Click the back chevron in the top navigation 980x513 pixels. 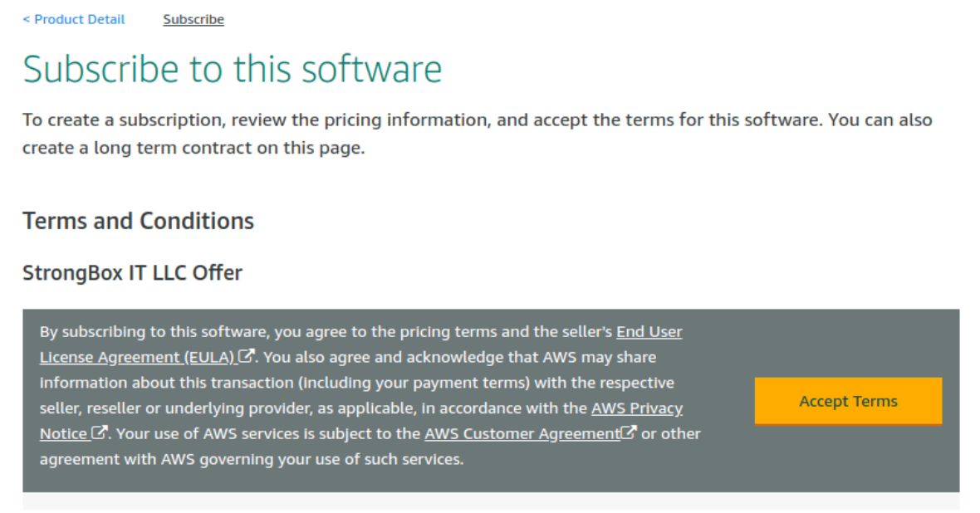click(x=26, y=19)
